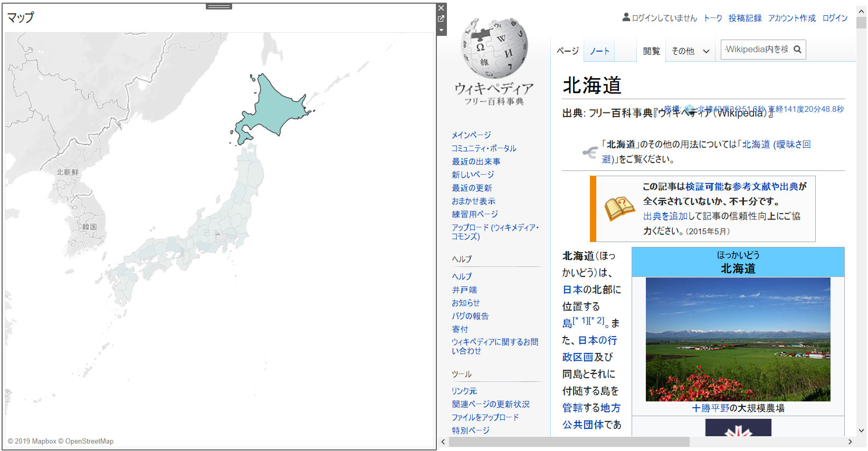Open 寄付 donation link
Screen dimensions: 868x451
point(460,329)
